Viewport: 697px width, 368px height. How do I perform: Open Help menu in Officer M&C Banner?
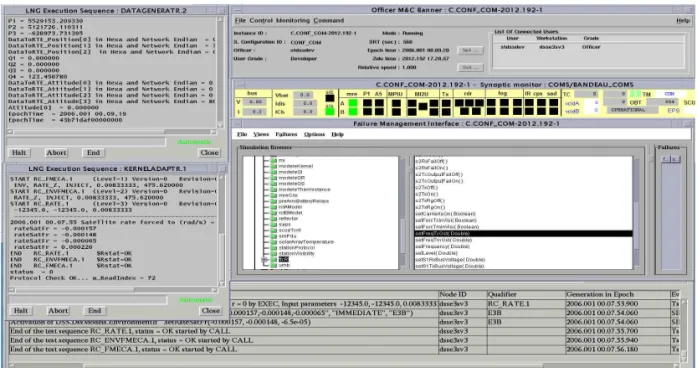point(683,20)
